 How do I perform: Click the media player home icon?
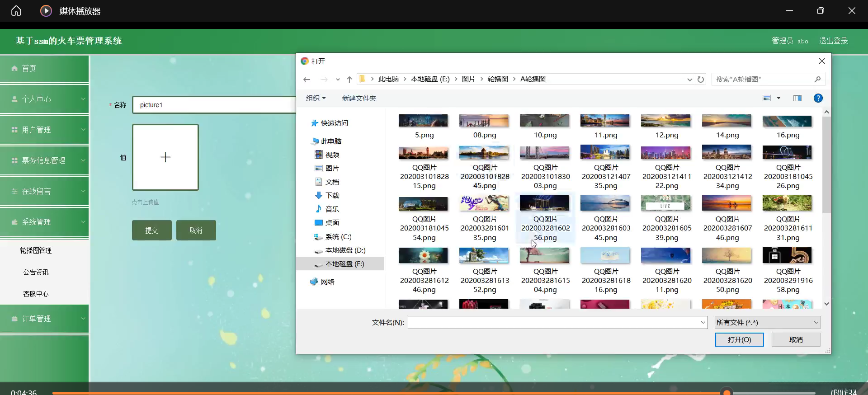[16, 11]
